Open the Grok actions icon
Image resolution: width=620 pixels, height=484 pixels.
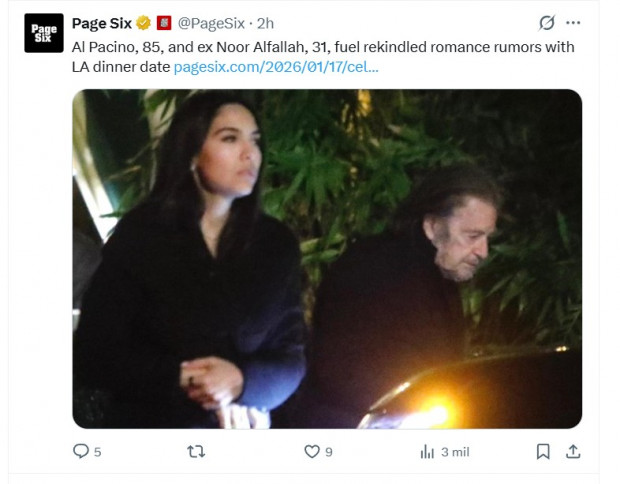[x=546, y=23]
